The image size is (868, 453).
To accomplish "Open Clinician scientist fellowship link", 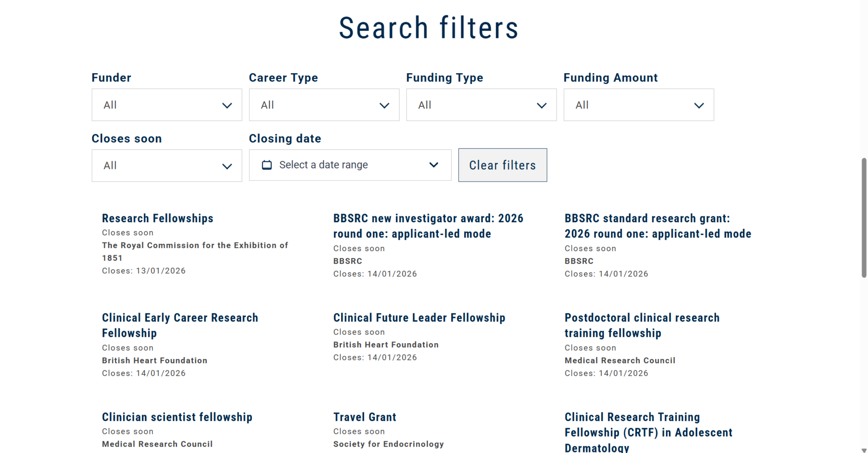I will coord(177,417).
